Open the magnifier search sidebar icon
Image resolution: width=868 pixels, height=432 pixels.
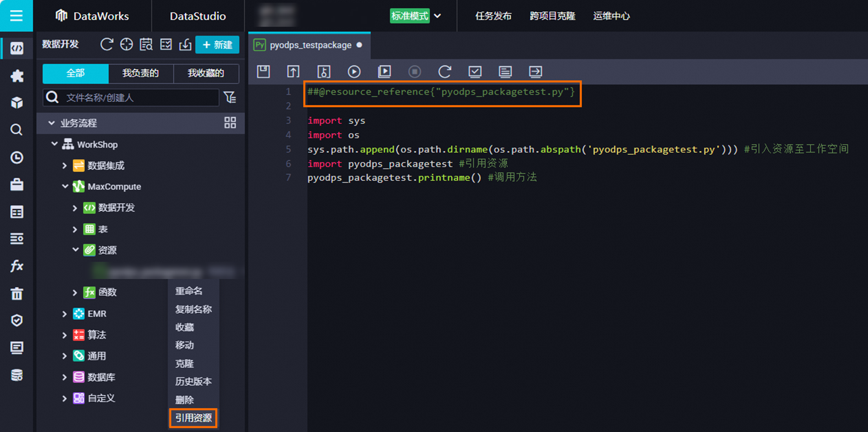coord(17,130)
